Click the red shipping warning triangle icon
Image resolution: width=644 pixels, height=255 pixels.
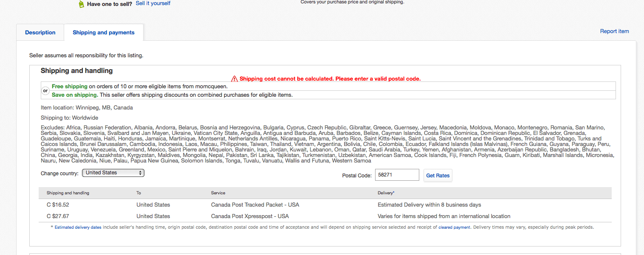coord(234,78)
